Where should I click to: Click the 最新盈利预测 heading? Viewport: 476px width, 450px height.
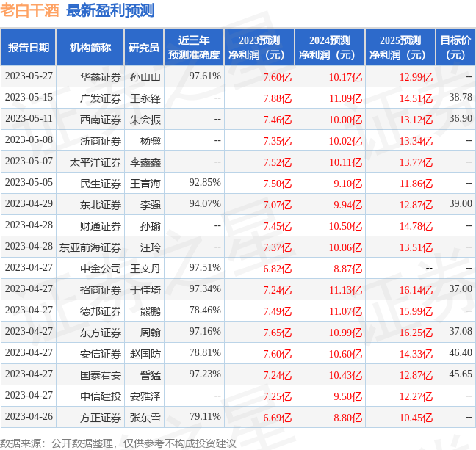(x=110, y=10)
